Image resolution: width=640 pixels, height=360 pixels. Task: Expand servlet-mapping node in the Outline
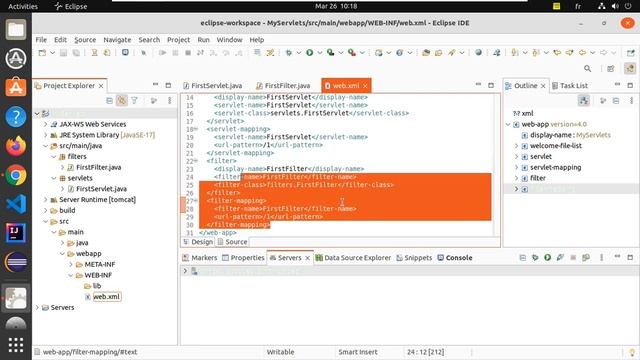point(516,167)
